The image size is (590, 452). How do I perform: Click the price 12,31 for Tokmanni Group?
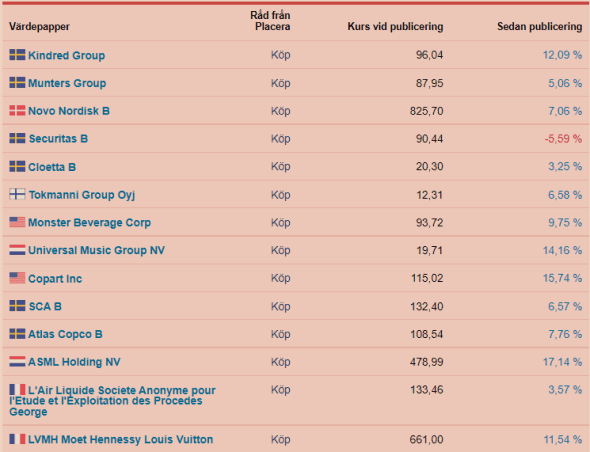point(429,195)
